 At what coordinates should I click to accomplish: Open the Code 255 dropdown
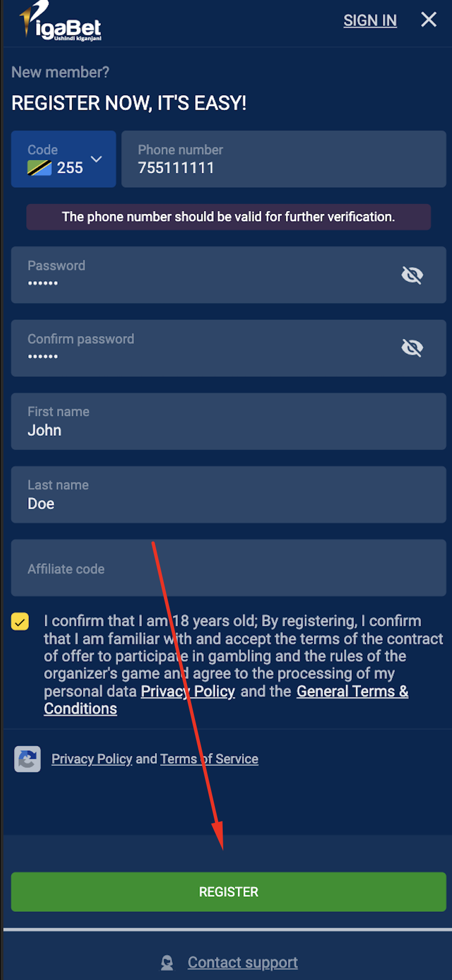[x=64, y=159]
